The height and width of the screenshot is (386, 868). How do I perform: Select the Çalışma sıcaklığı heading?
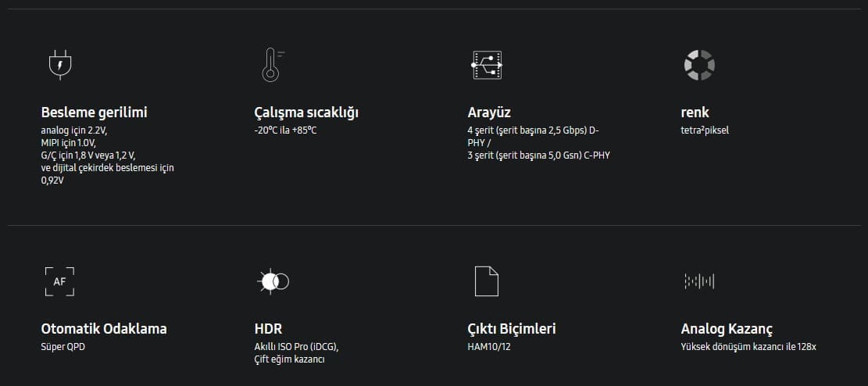[307, 113]
